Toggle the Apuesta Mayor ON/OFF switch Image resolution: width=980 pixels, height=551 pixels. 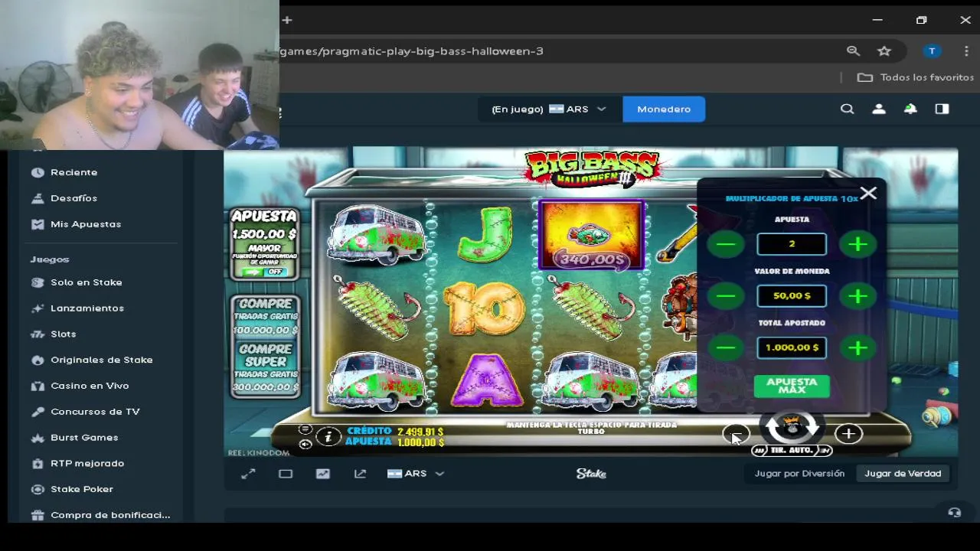point(264,272)
